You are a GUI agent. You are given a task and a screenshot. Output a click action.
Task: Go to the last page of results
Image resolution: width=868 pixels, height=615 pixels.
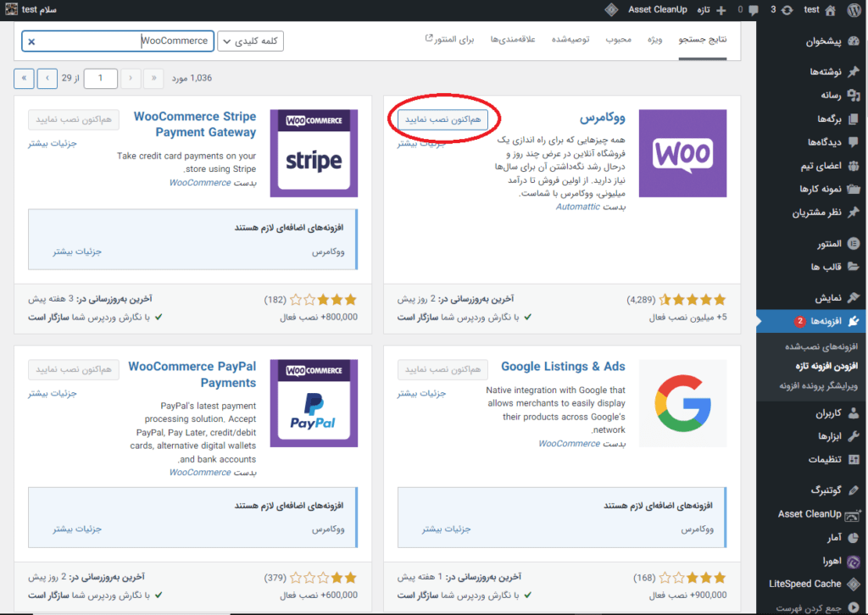(24, 79)
